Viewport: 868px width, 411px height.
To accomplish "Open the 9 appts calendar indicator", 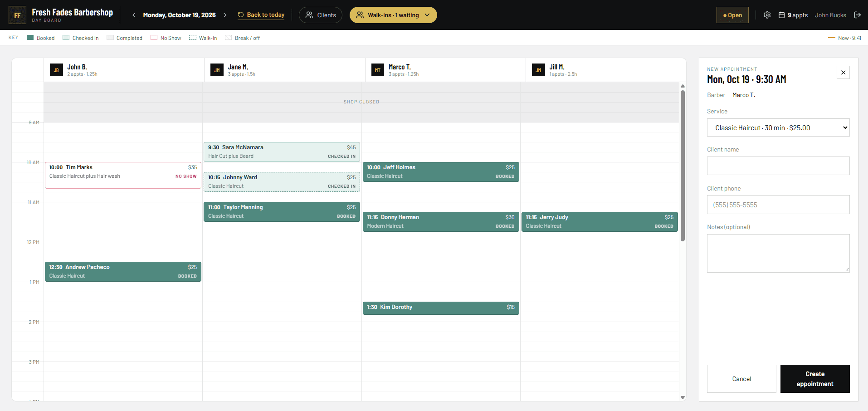I will coord(793,15).
